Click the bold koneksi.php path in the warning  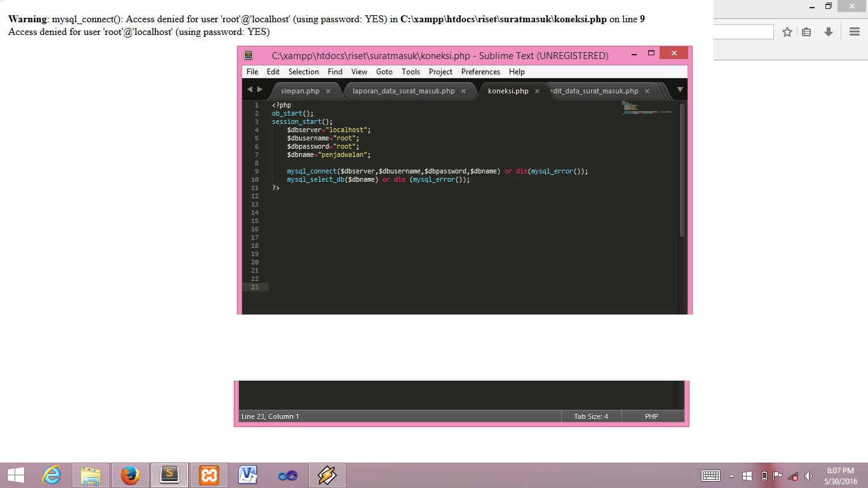pos(503,19)
